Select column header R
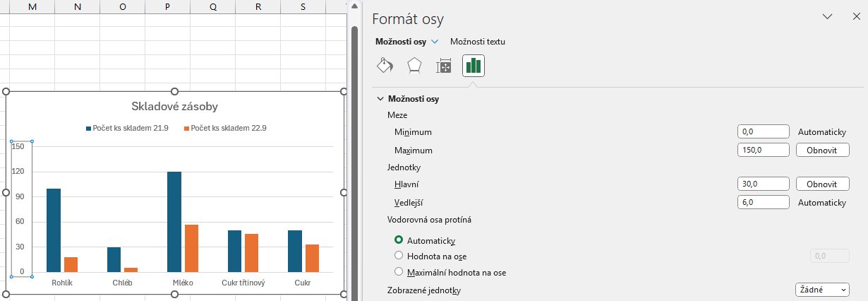 (258, 7)
